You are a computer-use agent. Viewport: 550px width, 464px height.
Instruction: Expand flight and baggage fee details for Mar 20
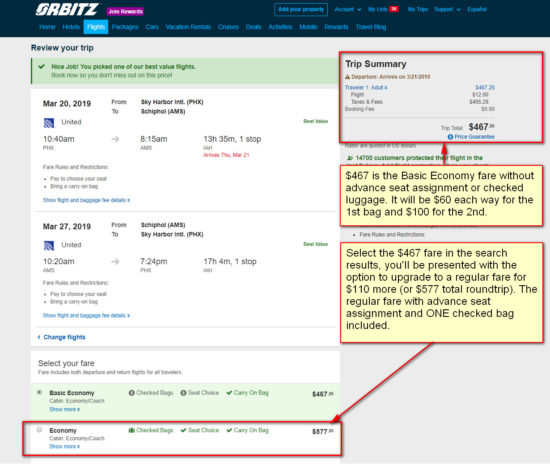[x=86, y=200]
